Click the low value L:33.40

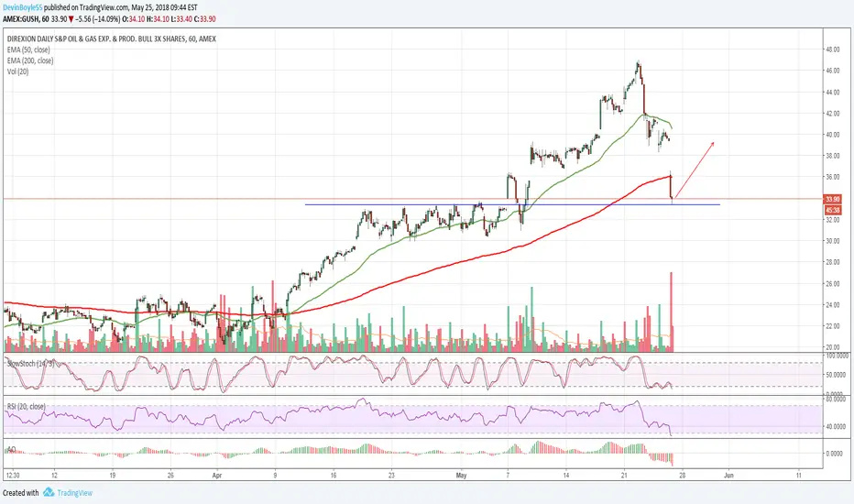[181, 19]
